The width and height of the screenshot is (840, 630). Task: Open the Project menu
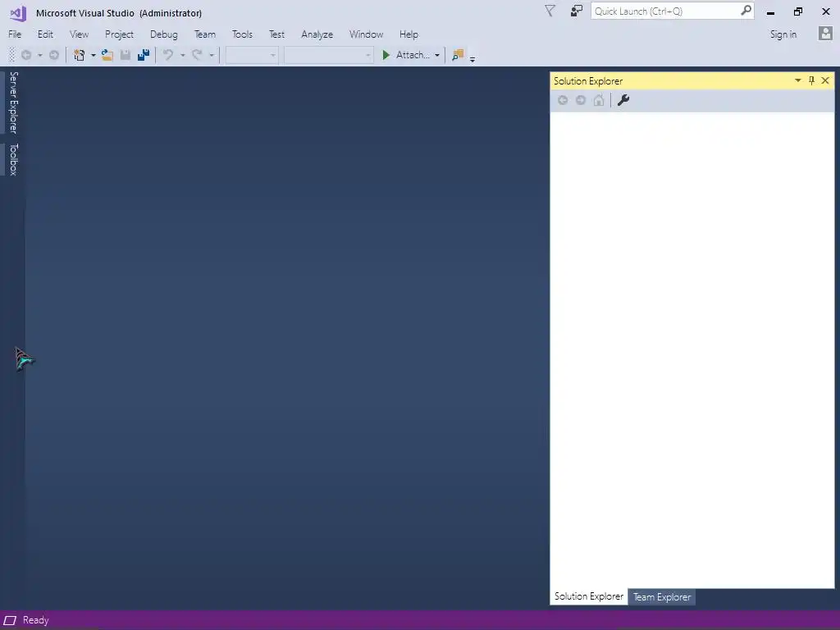119,34
